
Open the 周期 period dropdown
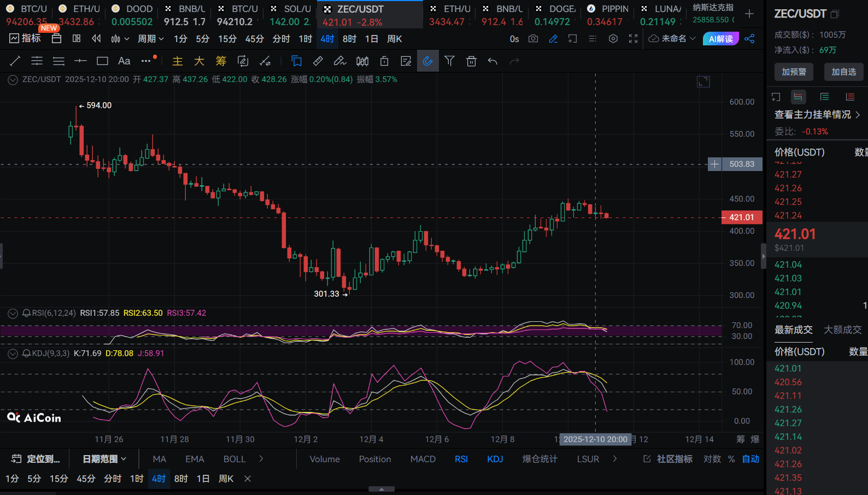tap(150, 39)
